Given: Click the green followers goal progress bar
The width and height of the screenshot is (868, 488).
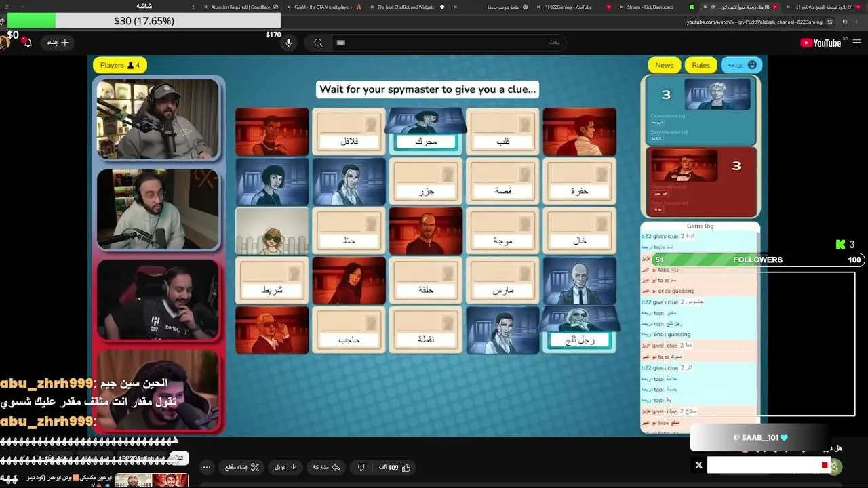Looking at the screenshot, I should pyautogui.click(x=757, y=260).
